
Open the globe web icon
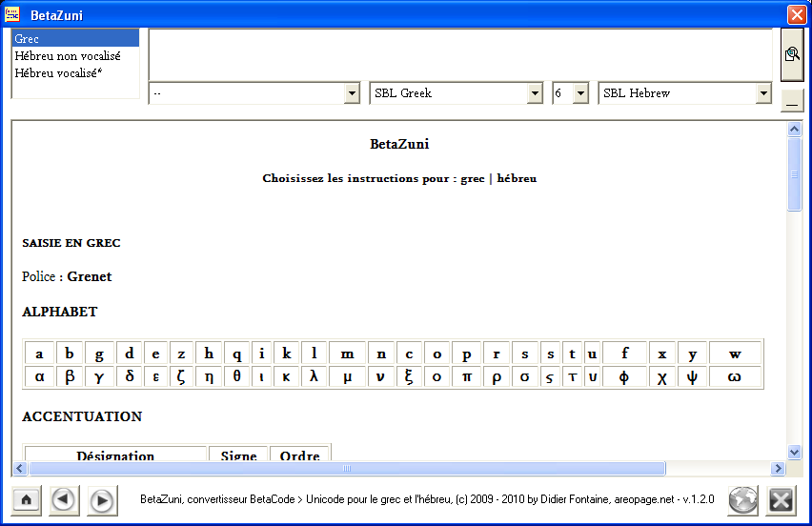[742, 500]
